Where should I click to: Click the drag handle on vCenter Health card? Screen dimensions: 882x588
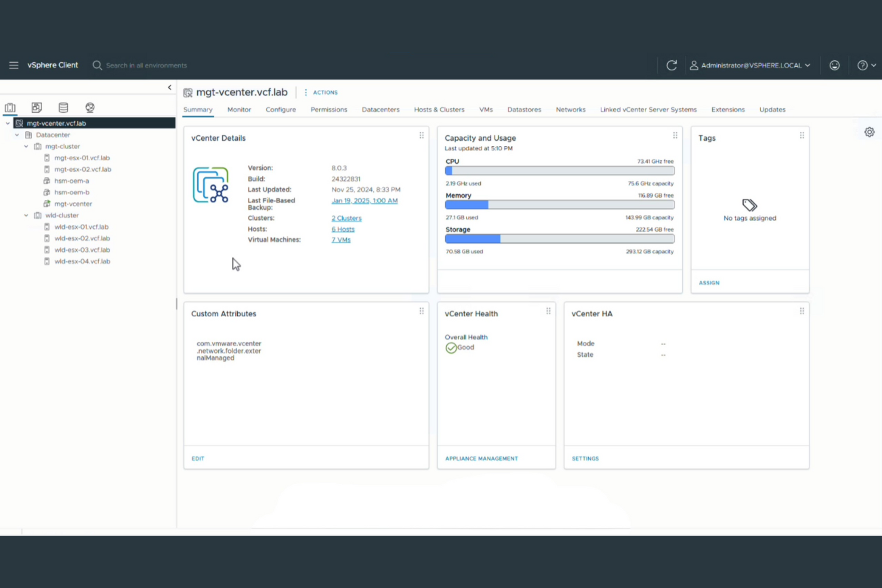coord(548,311)
